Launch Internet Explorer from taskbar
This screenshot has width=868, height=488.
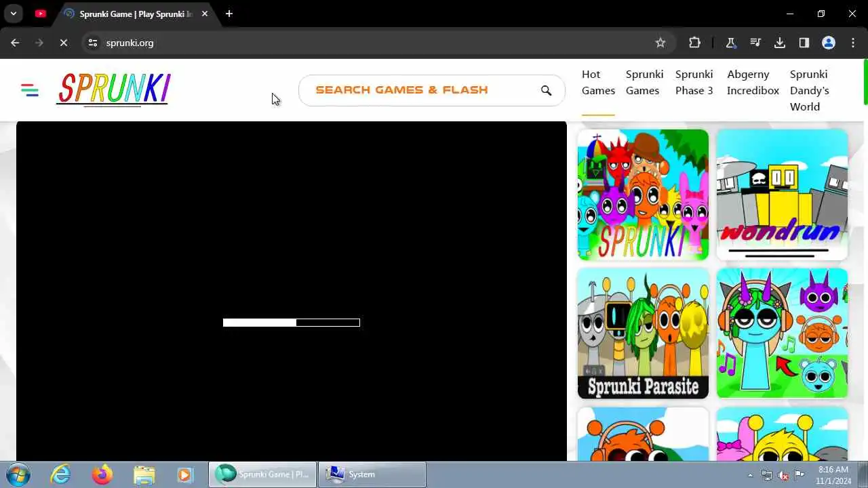click(60, 474)
